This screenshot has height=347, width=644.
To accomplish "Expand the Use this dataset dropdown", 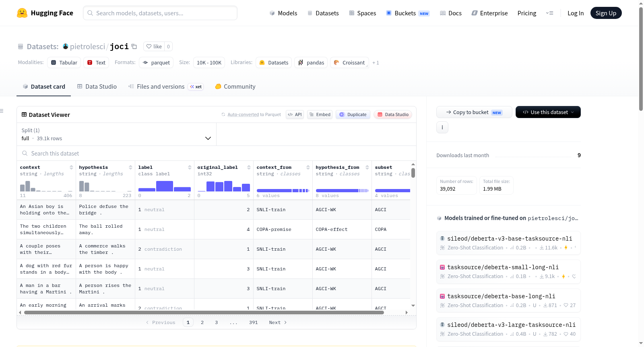I will [548, 112].
